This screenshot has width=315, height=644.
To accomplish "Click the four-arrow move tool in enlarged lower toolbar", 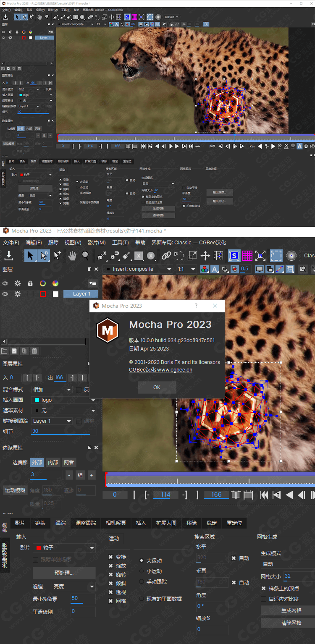I will click(x=205, y=255).
